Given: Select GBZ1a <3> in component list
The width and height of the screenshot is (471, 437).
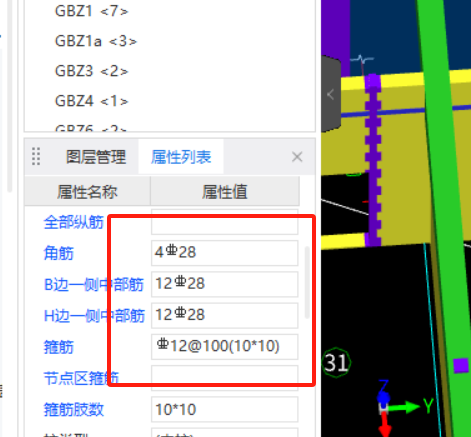Looking at the screenshot, I should point(96,41).
